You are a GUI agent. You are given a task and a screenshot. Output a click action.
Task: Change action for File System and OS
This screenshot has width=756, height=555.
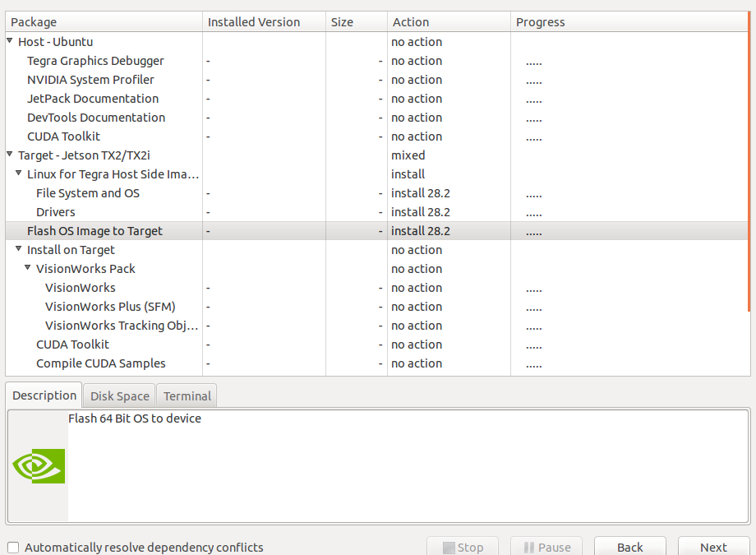click(448, 193)
